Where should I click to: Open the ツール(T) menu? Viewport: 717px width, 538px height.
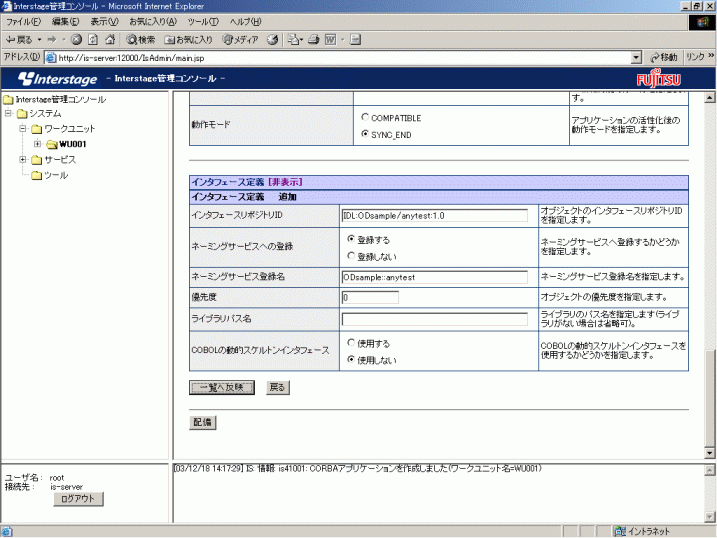203,21
